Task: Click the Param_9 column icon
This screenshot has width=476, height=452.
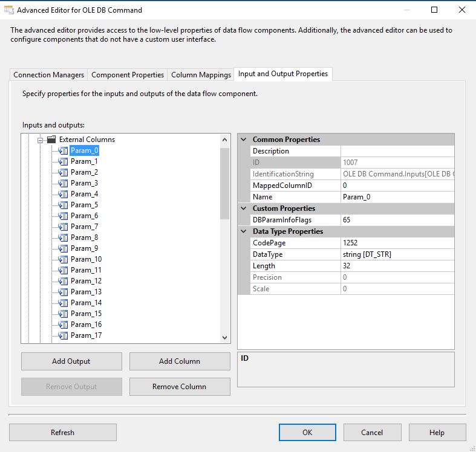Action: pos(62,248)
